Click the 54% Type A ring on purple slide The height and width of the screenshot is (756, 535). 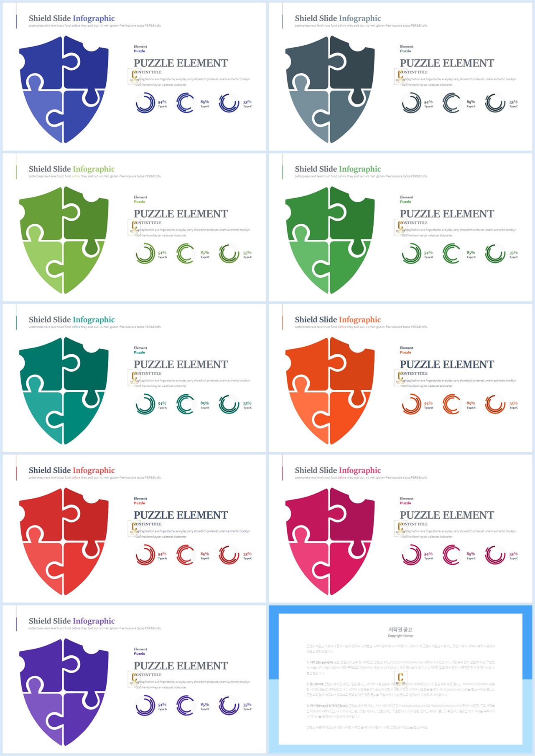coord(145,705)
